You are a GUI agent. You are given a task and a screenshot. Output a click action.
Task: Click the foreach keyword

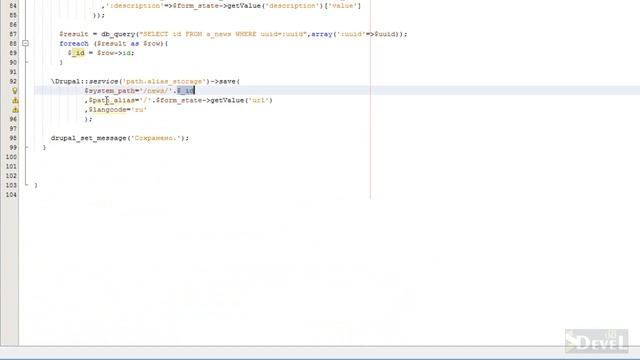[74, 44]
